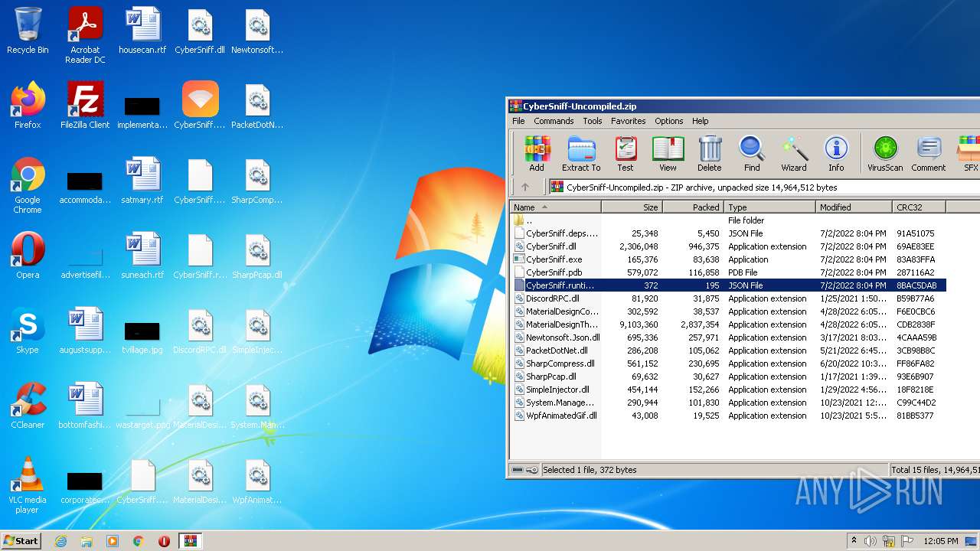Select the Firefox desktop shortcut
The height and width of the screenshot is (551, 980).
28,106
